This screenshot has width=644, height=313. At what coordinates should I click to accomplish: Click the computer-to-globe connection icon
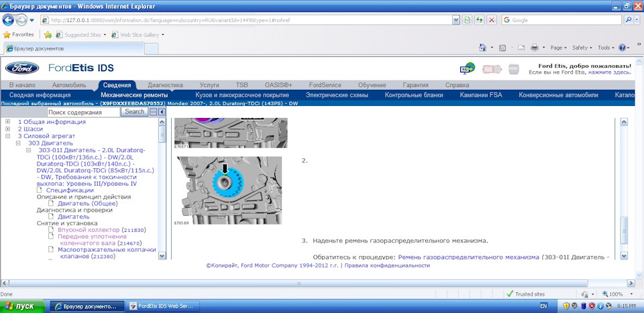click(x=468, y=68)
